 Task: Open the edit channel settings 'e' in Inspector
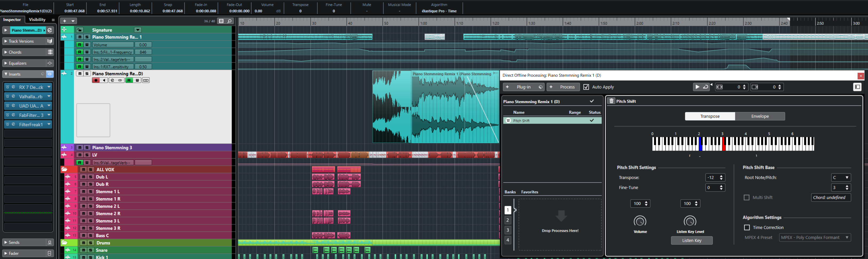pyautogui.click(x=50, y=30)
